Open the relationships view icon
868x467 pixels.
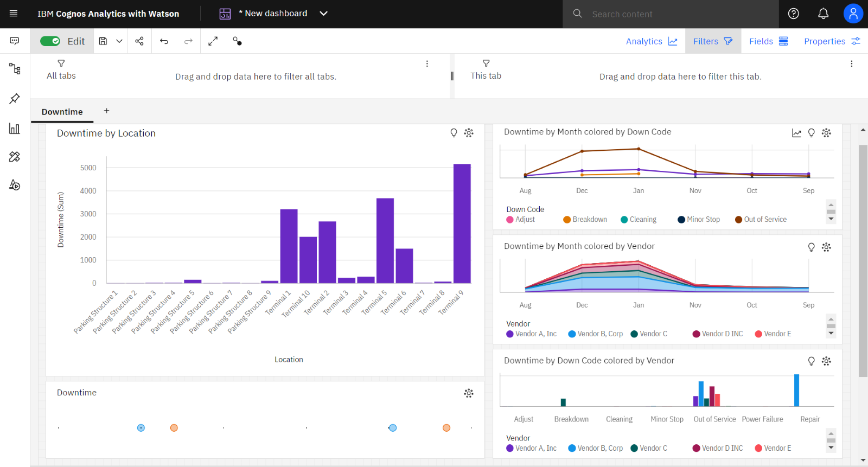(237, 41)
